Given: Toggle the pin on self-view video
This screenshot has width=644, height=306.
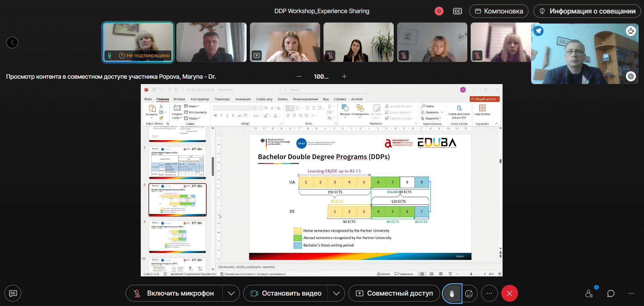Looking at the screenshot, I should pos(539,31).
